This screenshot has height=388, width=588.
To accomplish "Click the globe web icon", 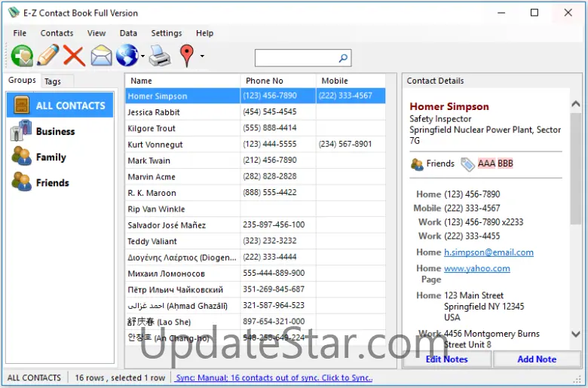I will [127, 56].
